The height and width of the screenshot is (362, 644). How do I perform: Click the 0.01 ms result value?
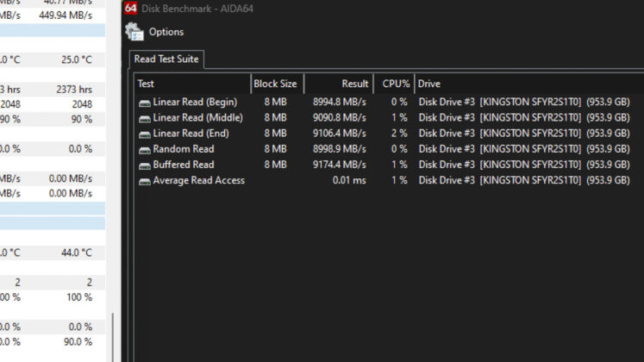point(349,180)
